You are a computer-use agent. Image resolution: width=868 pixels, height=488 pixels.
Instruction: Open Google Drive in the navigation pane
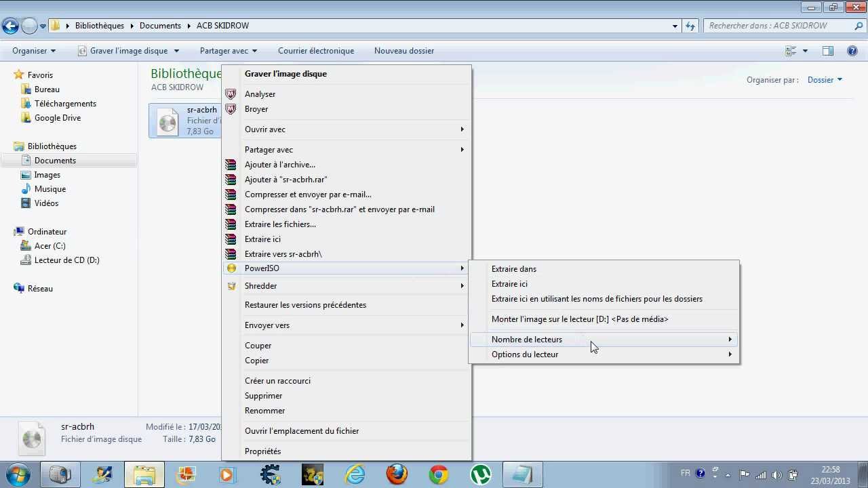tap(58, 118)
